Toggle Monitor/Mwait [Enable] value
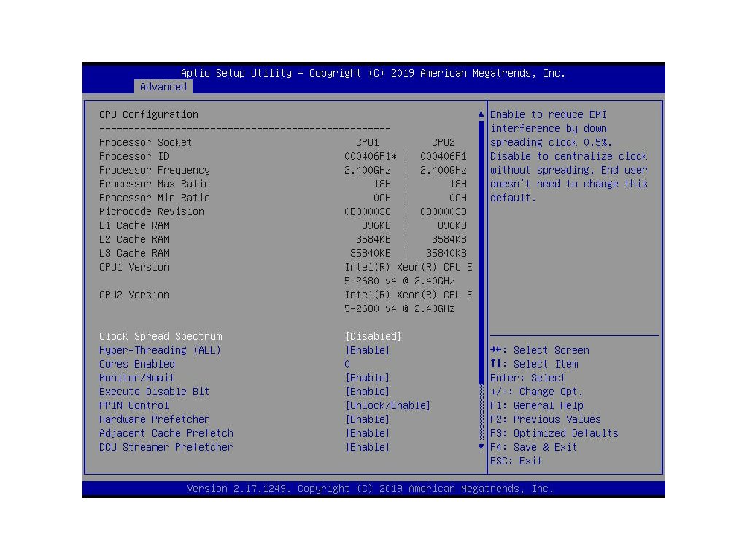 pos(367,378)
